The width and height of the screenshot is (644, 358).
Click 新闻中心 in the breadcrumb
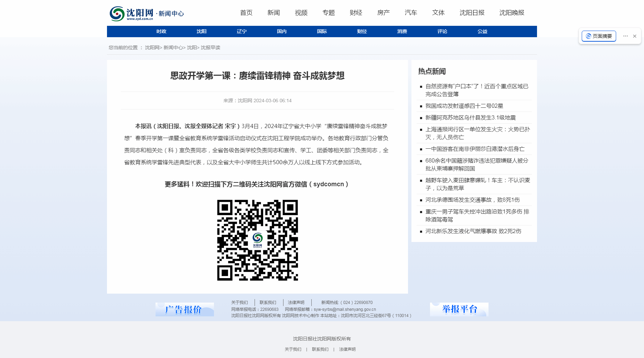pos(173,48)
